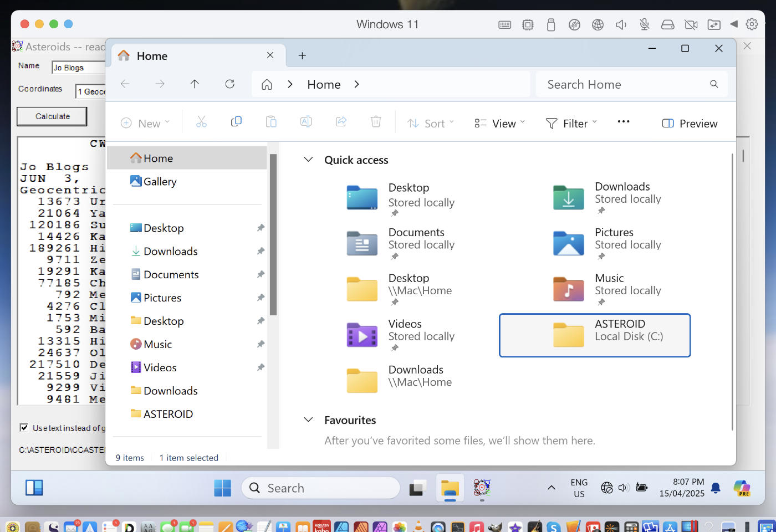
Task: Open the Share icon in the toolbar
Action: pyautogui.click(x=341, y=121)
